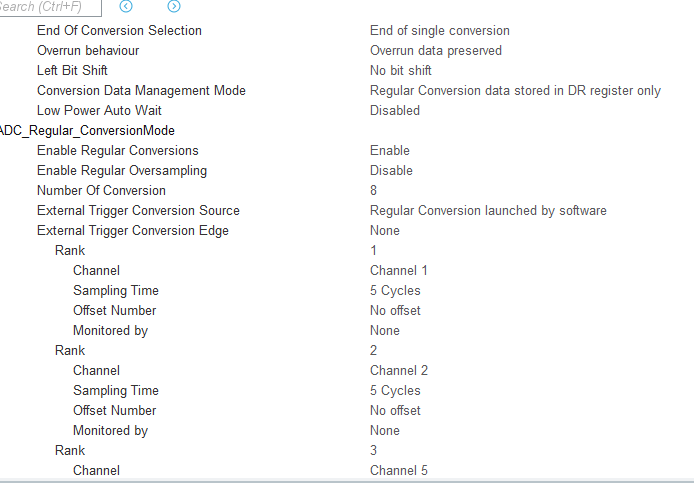
Task: Open External Trigger Conversion Edge None value
Action: tap(384, 231)
